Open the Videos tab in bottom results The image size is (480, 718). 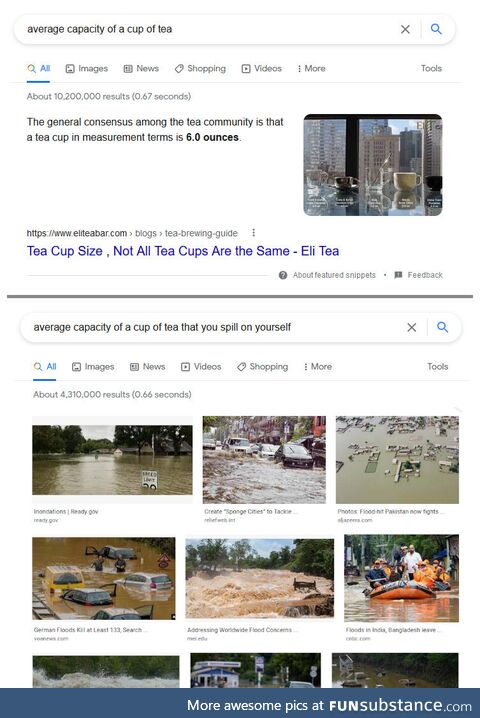coord(201,367)
